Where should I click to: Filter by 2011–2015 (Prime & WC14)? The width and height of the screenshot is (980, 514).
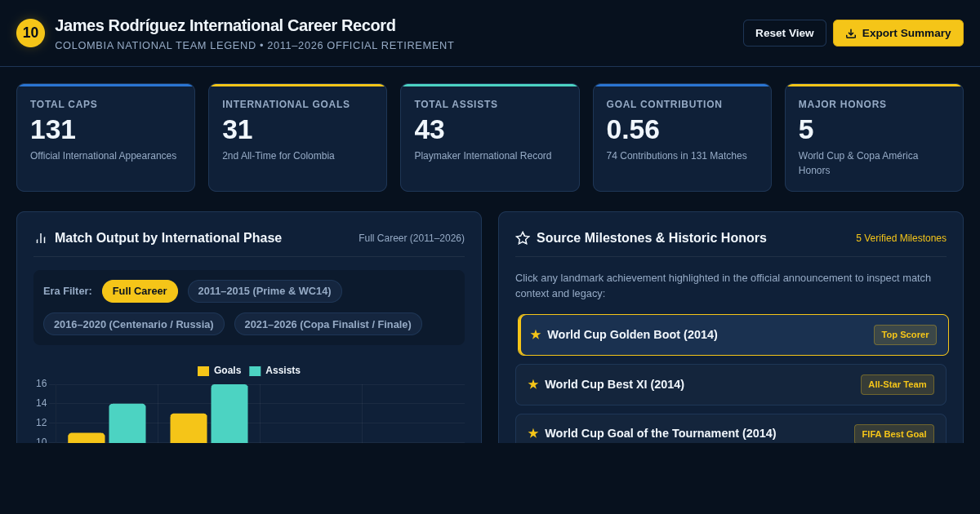tap(265, 291)
